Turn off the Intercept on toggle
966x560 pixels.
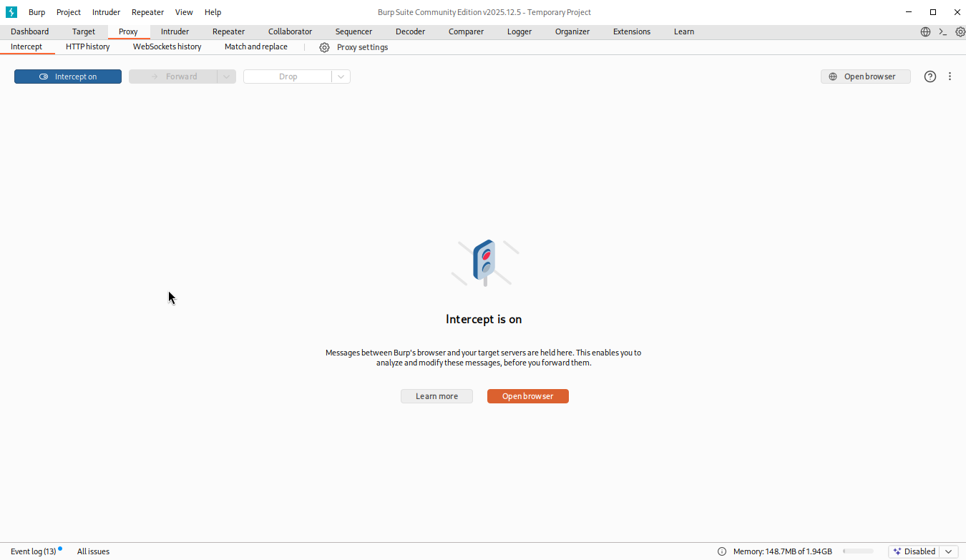[x=68, y=77]
